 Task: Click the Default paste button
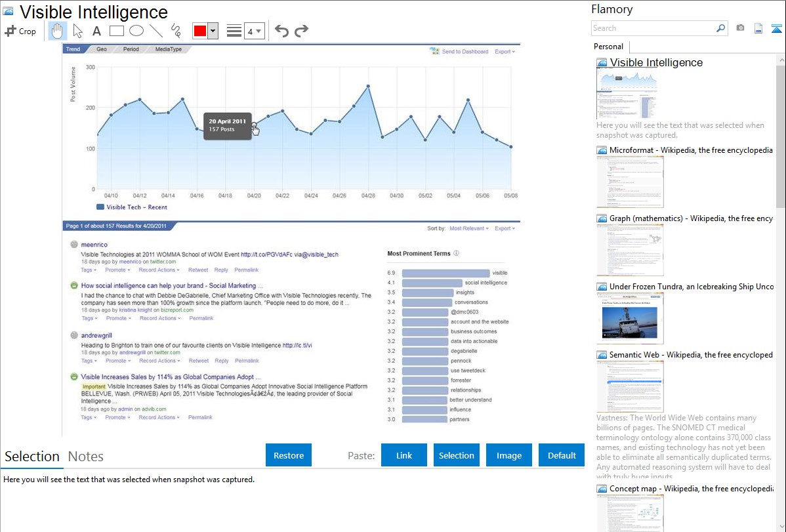[x=562, y=455]
